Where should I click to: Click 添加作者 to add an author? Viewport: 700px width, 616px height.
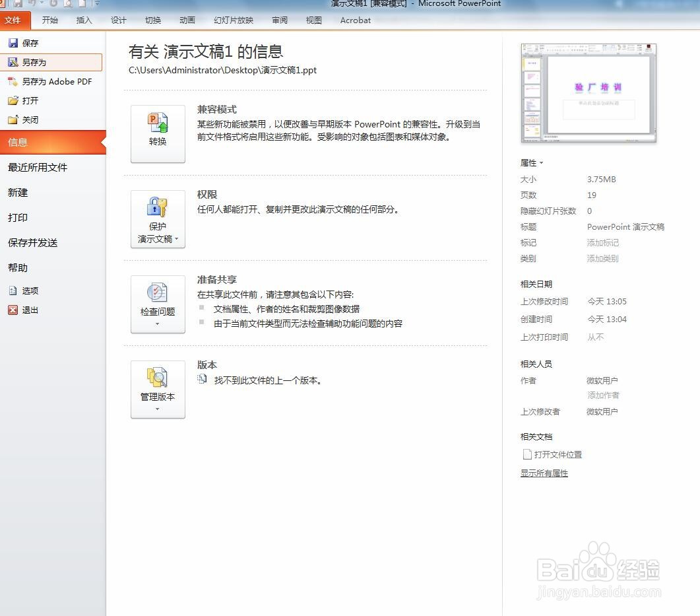click(602, 395)
